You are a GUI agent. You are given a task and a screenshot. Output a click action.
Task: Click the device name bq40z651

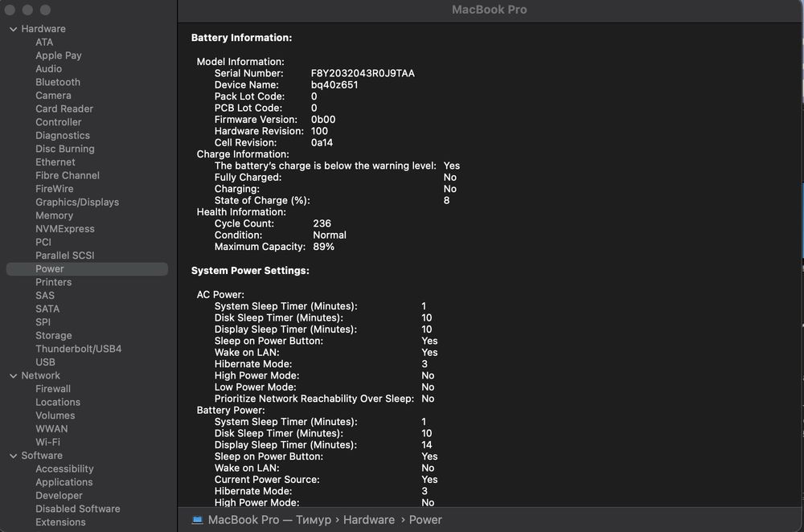click(x=334, y=84)
